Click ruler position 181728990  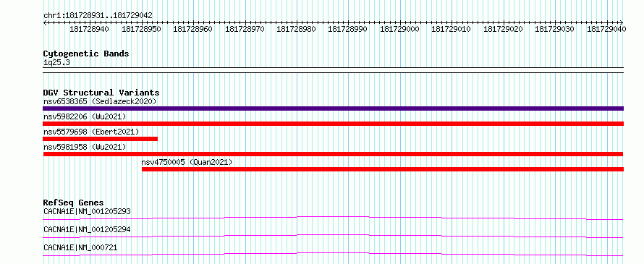(x=348, y=29)
